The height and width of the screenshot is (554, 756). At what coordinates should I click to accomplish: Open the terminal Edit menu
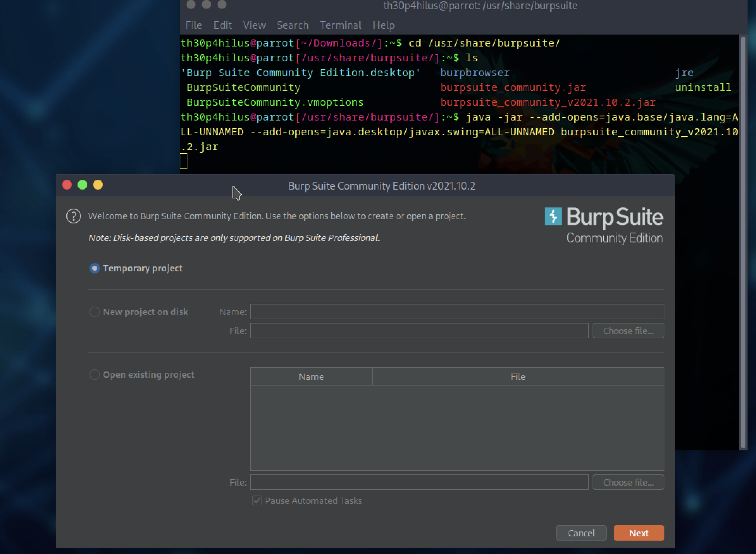click(222, 25)
